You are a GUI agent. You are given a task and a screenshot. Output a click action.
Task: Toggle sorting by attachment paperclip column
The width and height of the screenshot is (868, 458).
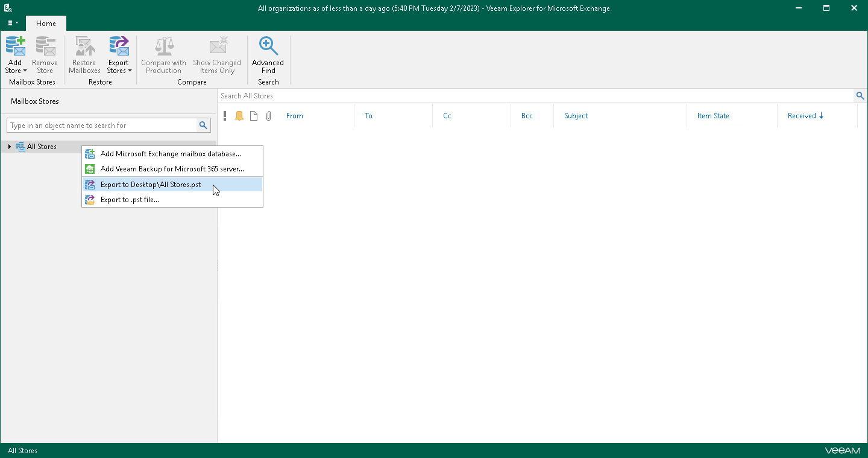268,115
